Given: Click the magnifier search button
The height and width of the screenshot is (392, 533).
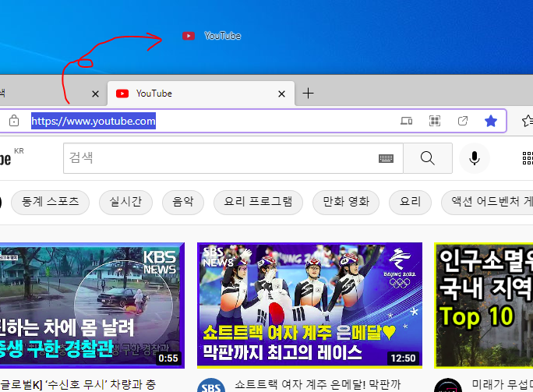Looking at the screenshot, I should point(428,158).
